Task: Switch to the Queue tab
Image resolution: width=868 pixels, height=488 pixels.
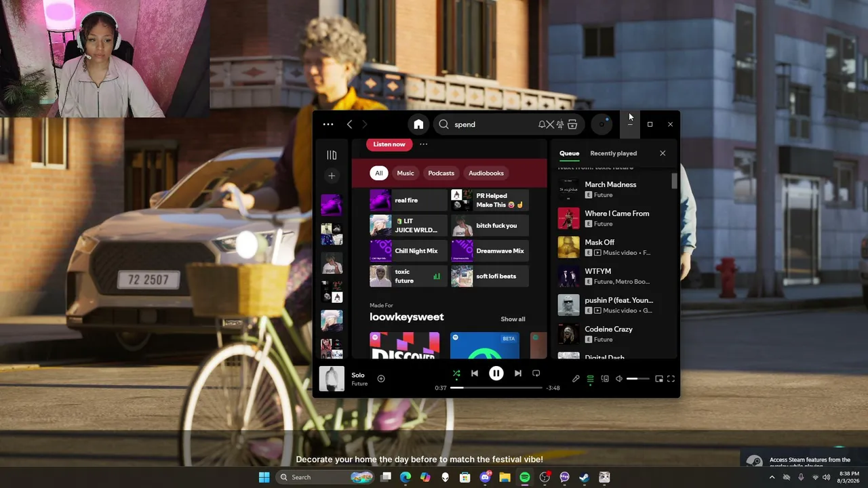Action: pos(570,153)
